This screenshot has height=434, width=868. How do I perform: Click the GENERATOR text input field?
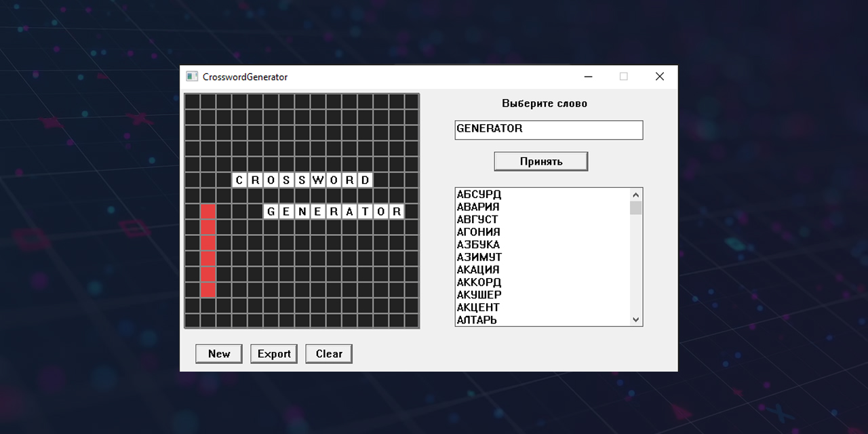548,130
